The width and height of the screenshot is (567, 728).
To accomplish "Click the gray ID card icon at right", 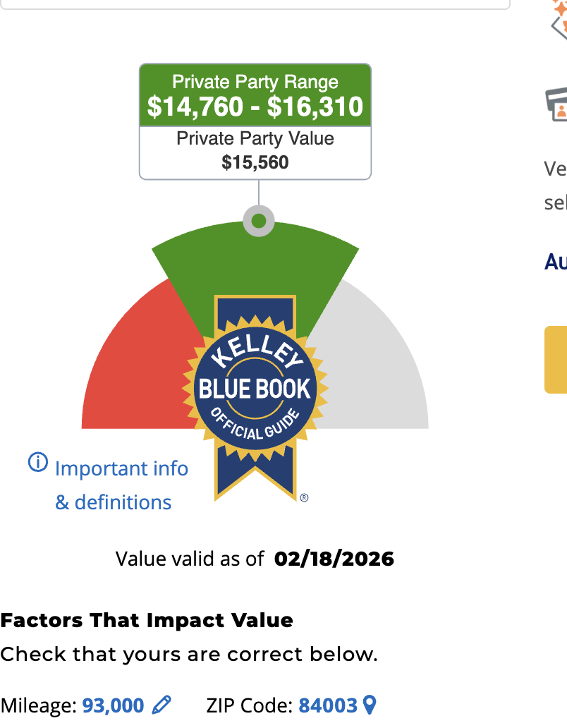I will click(557, 104).
